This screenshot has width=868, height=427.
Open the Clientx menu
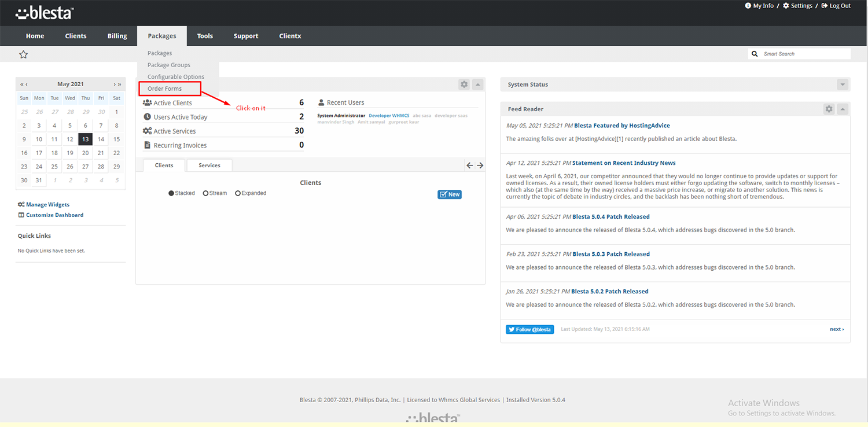click(290, 36)
